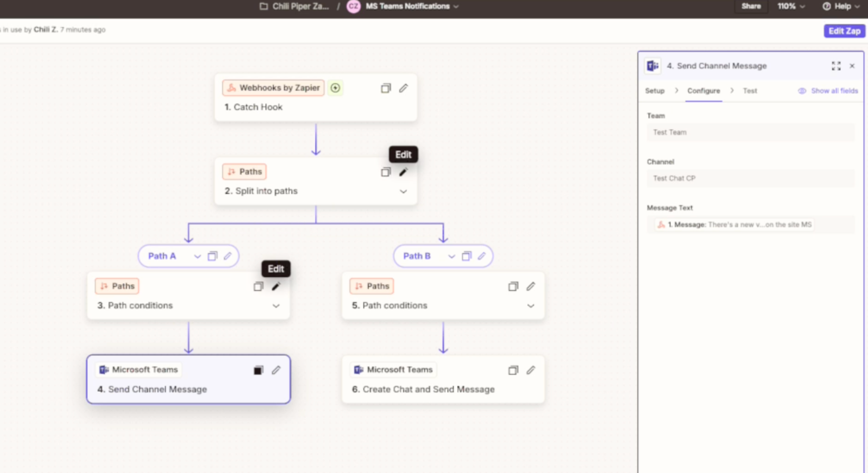Toggle Show all fields visibility
The image size is (868, 473).
point(828,91)
